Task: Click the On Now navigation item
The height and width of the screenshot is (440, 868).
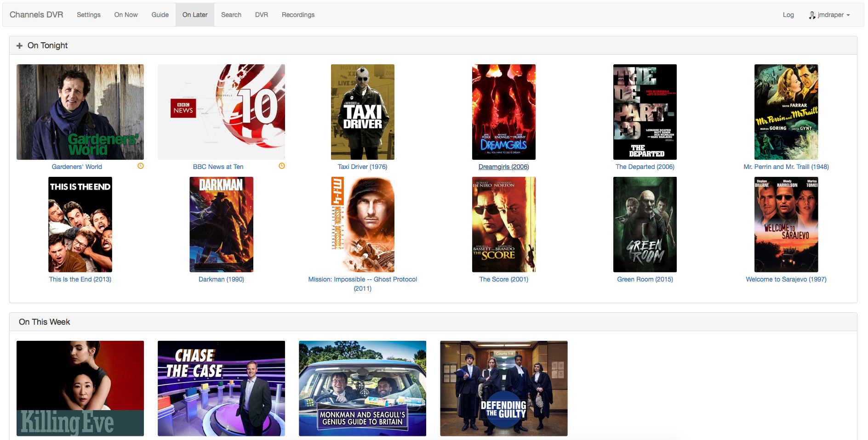Action: click(126, 15)
